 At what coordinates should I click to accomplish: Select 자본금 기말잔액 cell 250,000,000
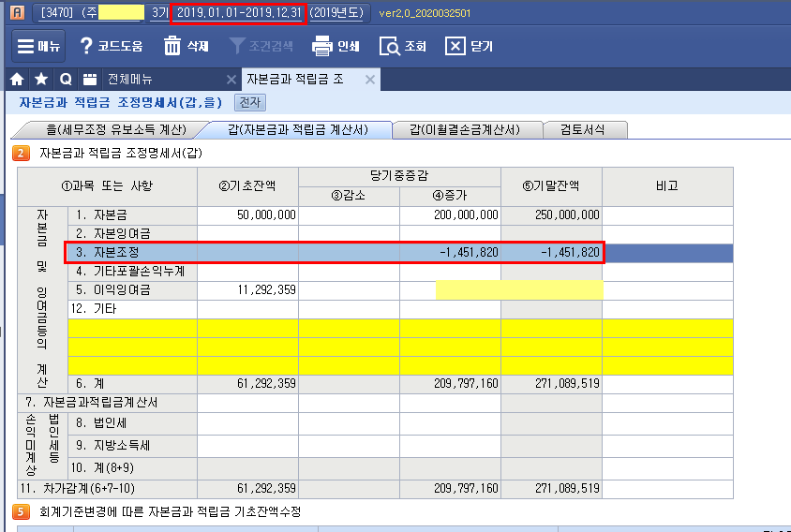551,215
